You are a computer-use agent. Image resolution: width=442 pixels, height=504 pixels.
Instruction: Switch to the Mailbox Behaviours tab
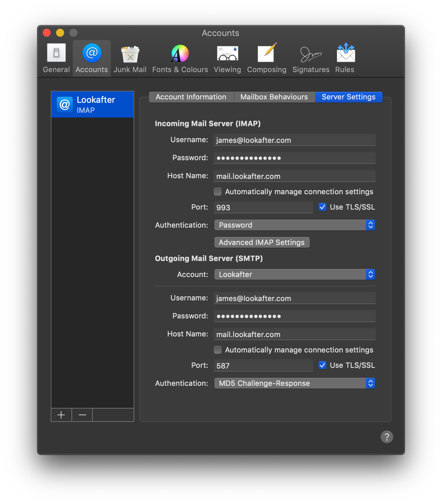tap(274, 97)
